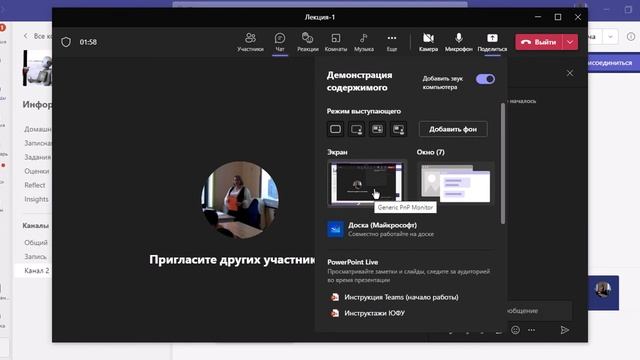
Task: Select the Общий channel
Action: coord(36,242)
